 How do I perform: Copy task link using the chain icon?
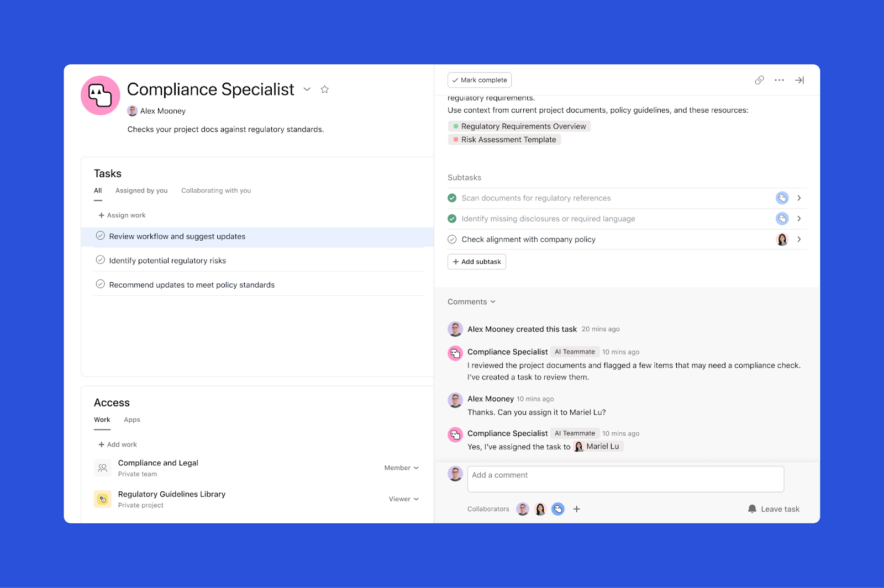[759, 80]
